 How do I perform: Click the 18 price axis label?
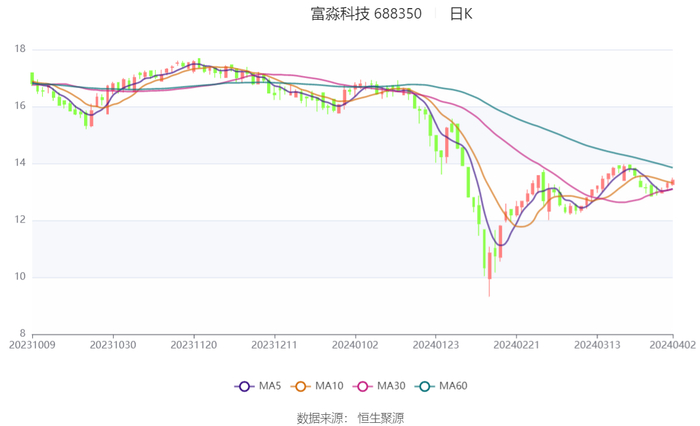pyautogui.click(x=19, y=49)
